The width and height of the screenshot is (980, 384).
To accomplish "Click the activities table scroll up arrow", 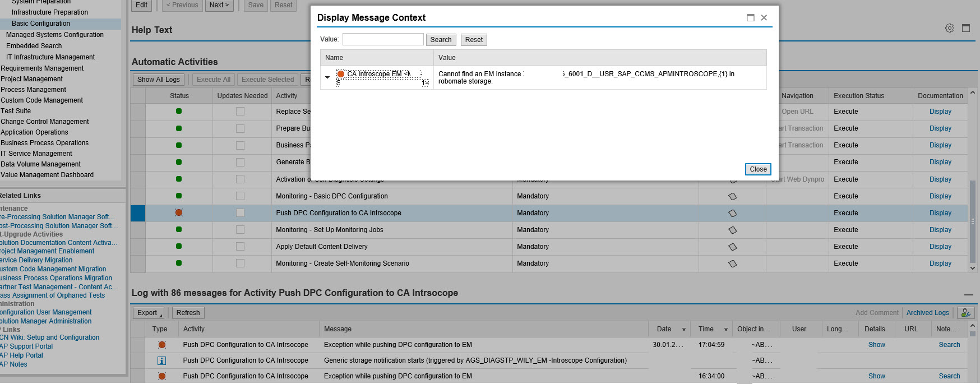I will (973, 92).
